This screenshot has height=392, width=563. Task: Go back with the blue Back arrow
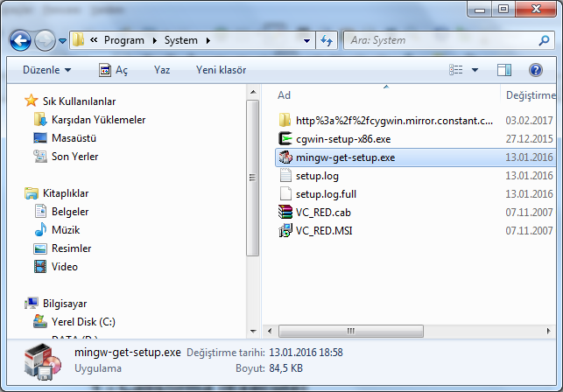coord(20,40)
